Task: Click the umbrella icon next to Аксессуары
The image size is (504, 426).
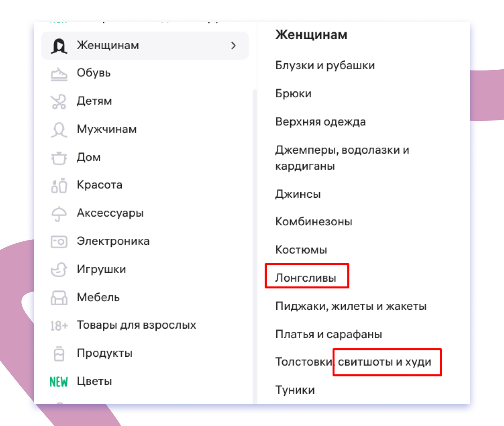Action: pyautogui.click(x=59, y=213)
